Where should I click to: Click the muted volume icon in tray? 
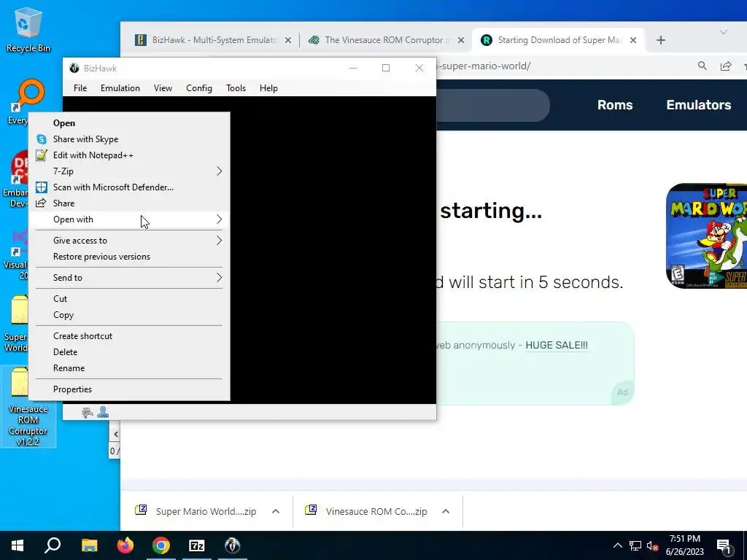click(x=652, y=546)
